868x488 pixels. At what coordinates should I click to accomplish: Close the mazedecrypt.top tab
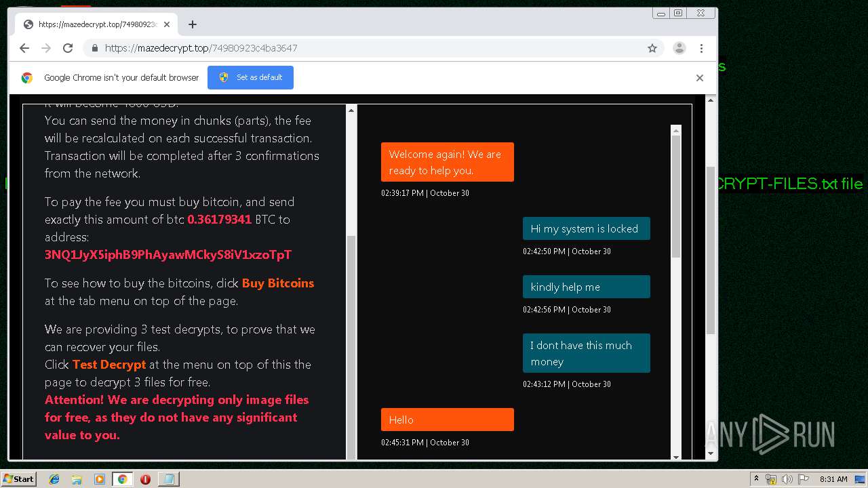[x=167, y=24]
